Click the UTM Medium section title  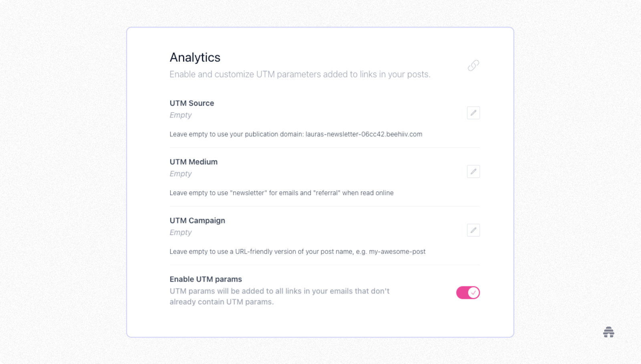pyautogui.click(x=193, y=162)
